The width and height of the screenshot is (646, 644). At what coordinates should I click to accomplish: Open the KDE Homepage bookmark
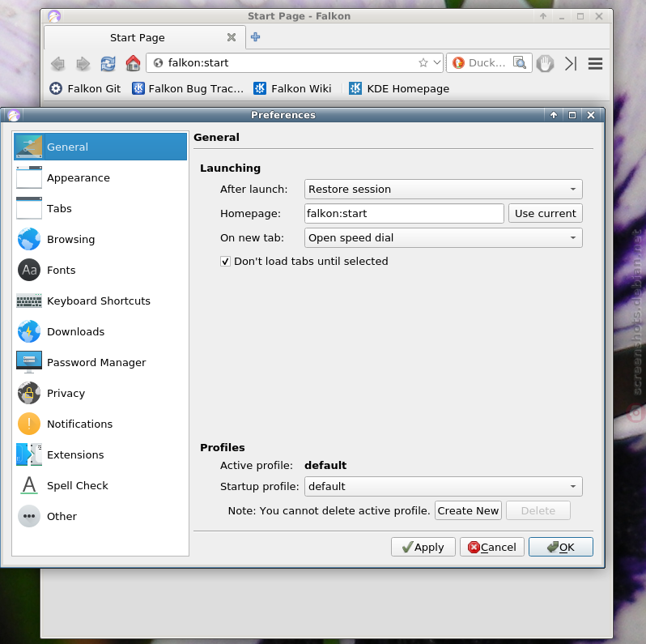(399, 88)
